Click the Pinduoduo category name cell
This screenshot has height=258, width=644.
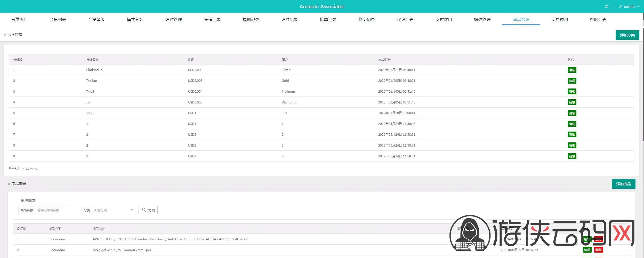(94, 70)
